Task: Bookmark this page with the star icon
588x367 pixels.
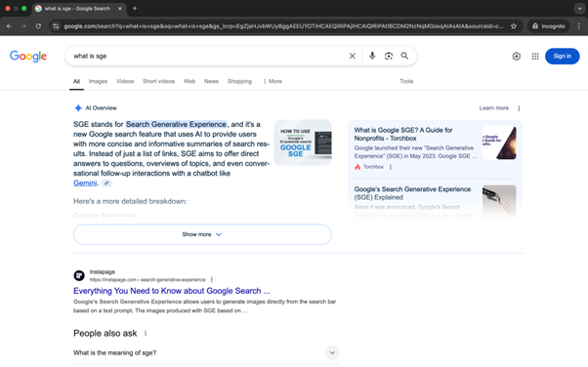Action: point(514,26)
